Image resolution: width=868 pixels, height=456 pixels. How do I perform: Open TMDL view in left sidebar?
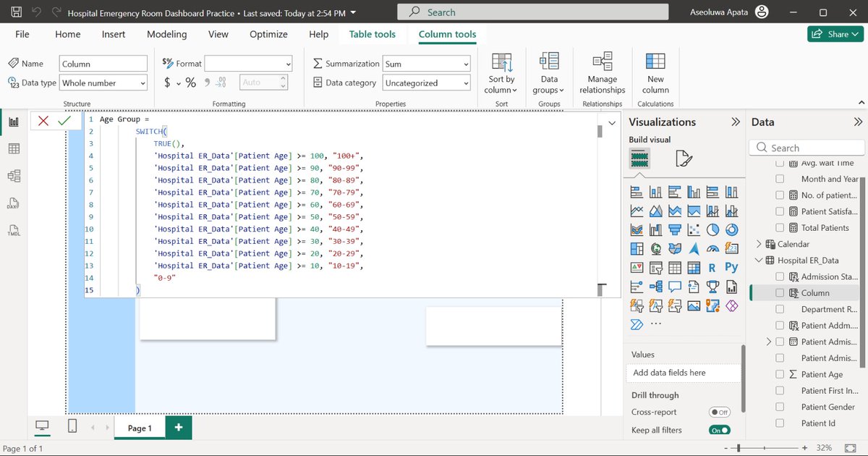coord(13,230)
